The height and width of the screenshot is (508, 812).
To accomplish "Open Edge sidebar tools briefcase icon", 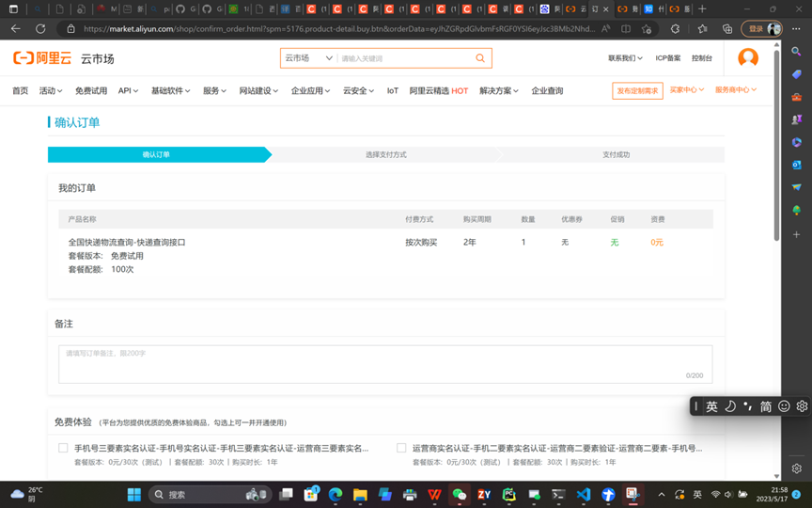I will [796, 97].
